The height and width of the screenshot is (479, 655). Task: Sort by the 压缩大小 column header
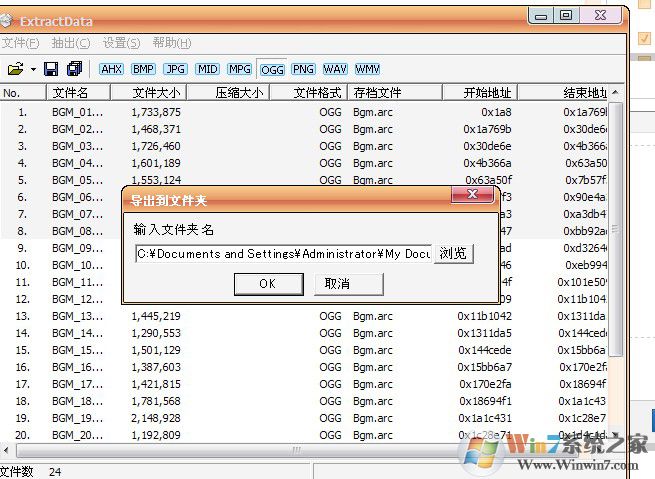(228, 92)
